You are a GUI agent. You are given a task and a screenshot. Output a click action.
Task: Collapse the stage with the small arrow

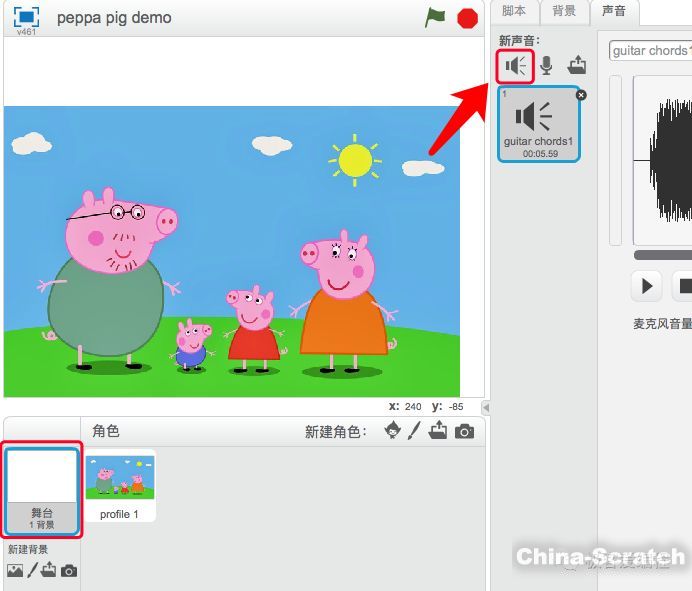tap(486, 407)
